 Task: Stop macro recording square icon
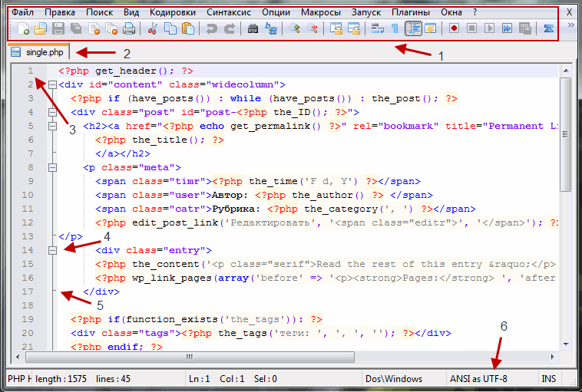[x=471, y=28]
